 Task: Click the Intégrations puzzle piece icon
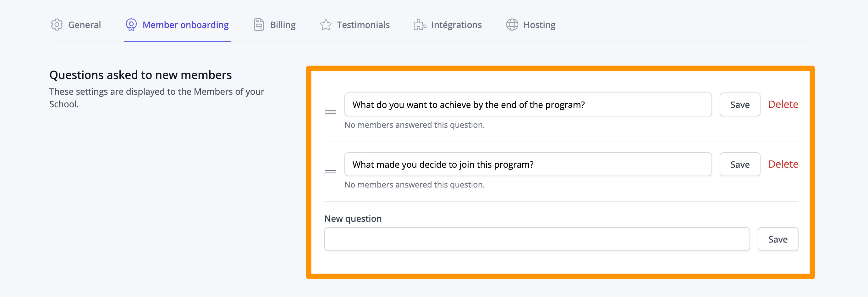(x=420, y=25)
